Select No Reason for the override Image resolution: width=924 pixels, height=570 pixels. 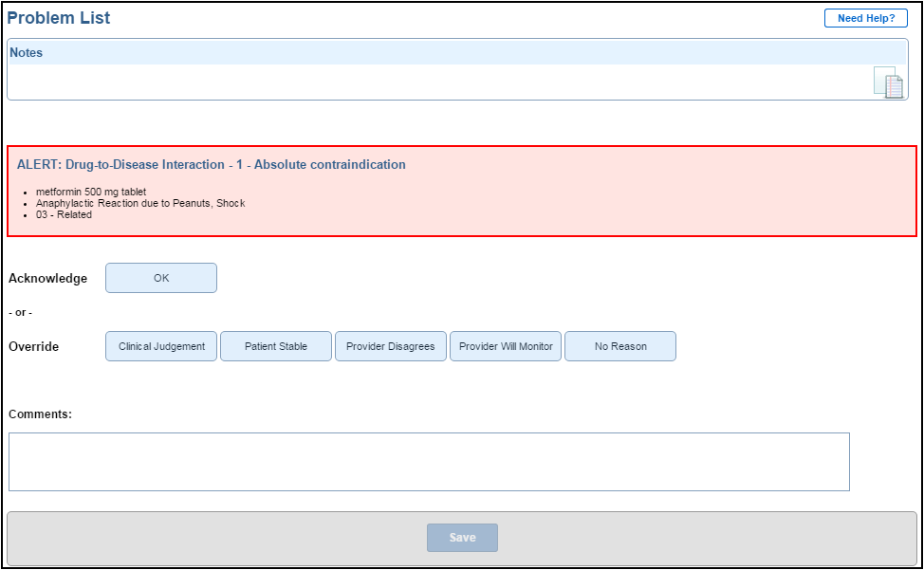(x=619, y=346)
